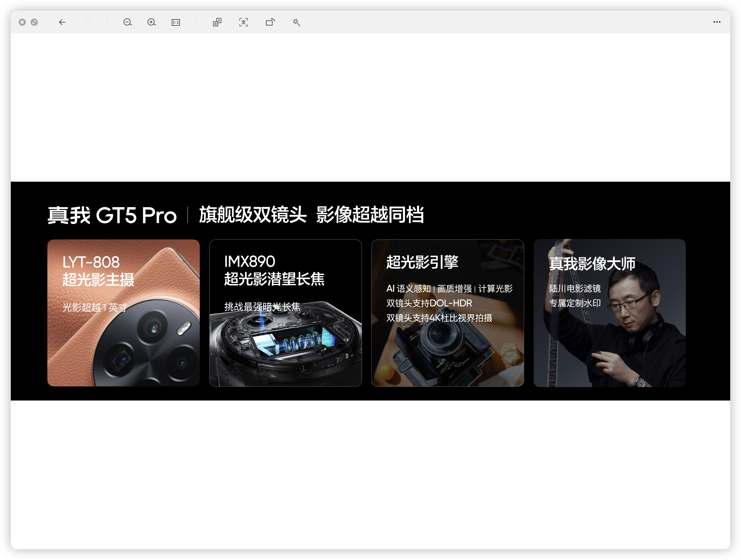Screen dimensions: 741x560
Task: Open the three-dot more options menu
Action: (717, 22)
